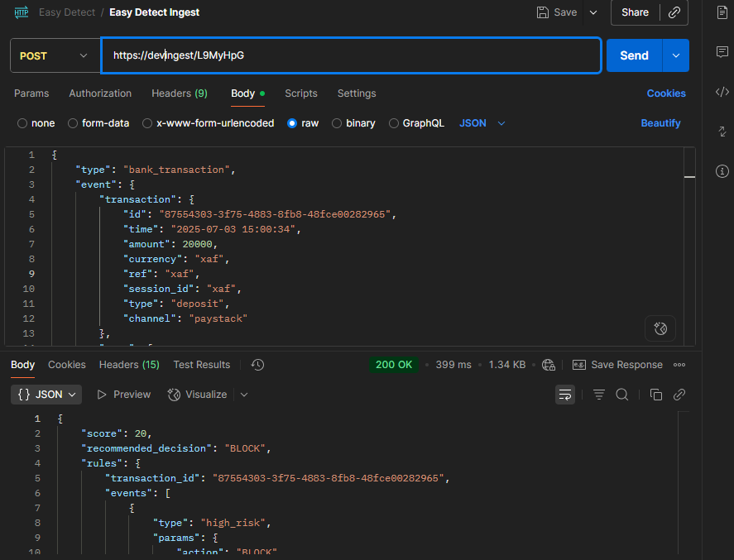This screenshot has height=560, width=734.
Task: Open the comments icon in right sidebar
Action: [x=722, y=52]
